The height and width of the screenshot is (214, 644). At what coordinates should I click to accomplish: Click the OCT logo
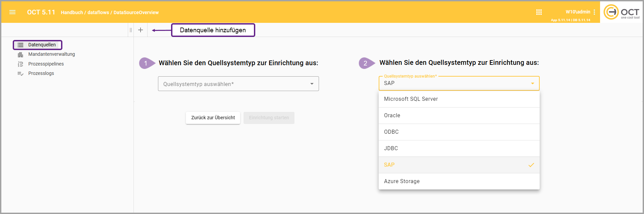point(621,12)
